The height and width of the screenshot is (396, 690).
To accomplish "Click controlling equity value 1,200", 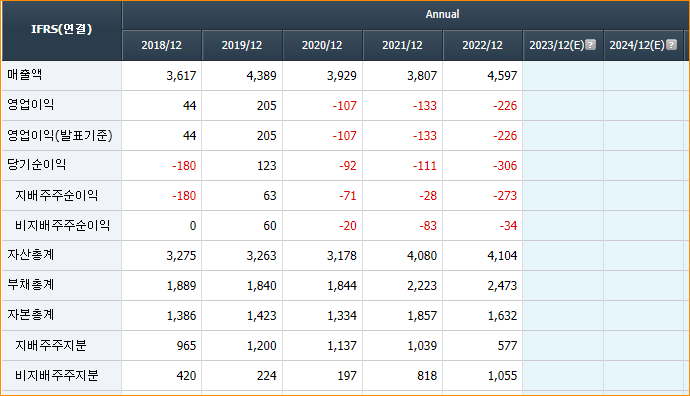I will point(261,346).
